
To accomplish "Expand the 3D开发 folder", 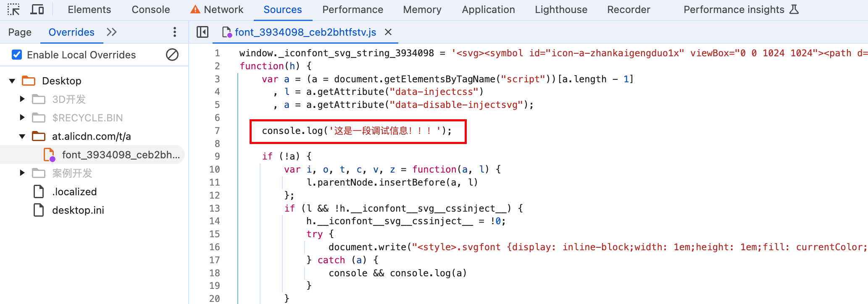I will [22, 99].
